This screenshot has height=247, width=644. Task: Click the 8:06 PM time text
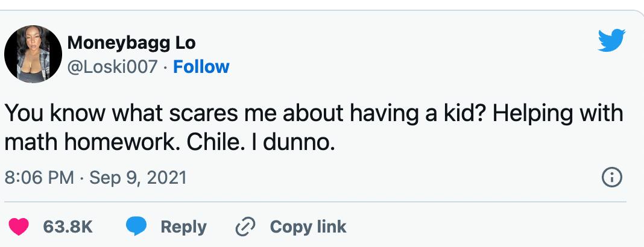coord(39,178)
